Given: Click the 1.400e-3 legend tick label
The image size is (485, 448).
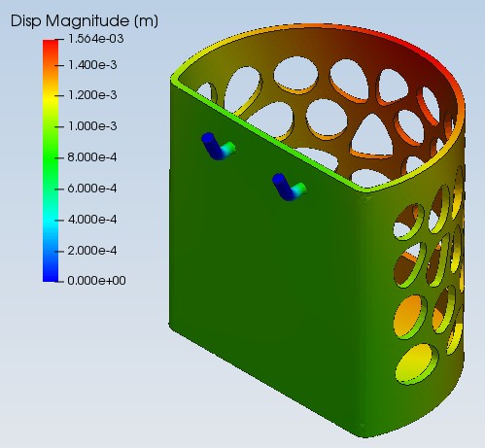Looking at the screenshot, I should click(x=92, y=65).
